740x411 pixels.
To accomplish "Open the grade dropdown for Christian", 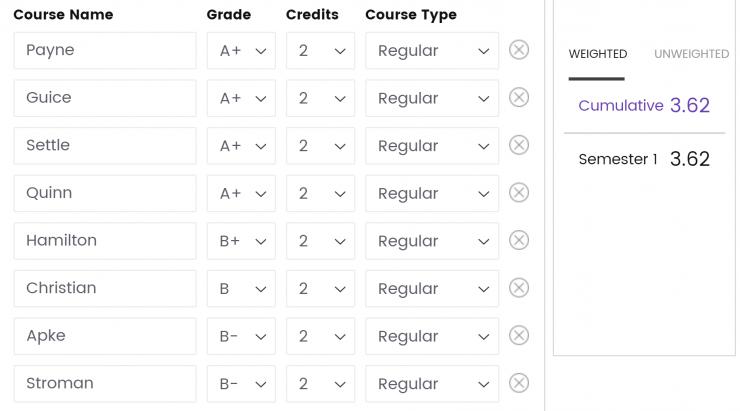I will click(241, 289).
